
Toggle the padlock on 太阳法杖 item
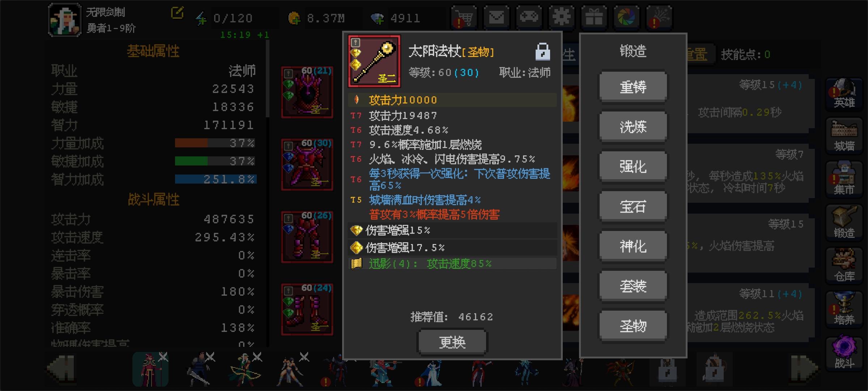coord(542,51)
